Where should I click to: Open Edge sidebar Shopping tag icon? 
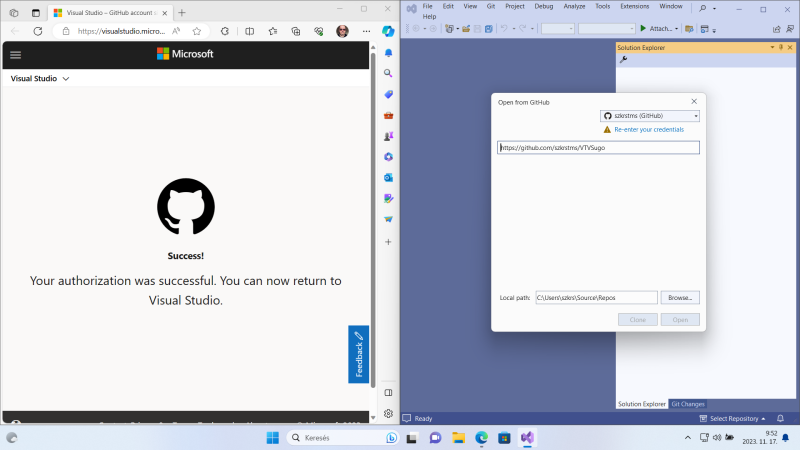(x=388, y=94)
